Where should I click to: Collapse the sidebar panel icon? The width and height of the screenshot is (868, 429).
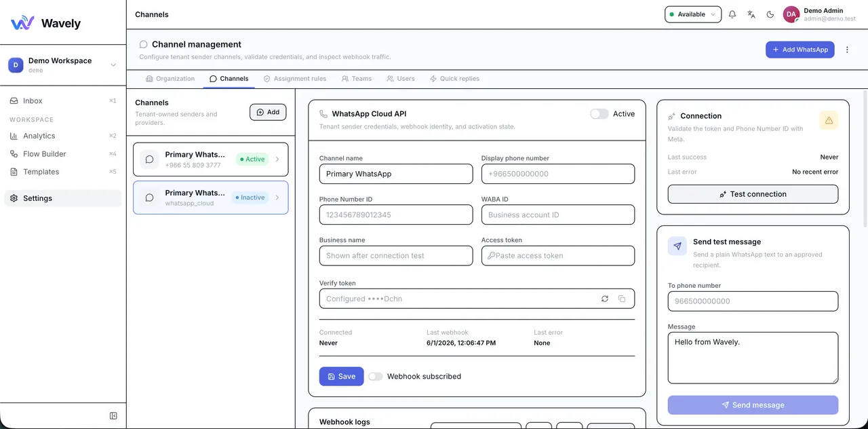[113, 415]
